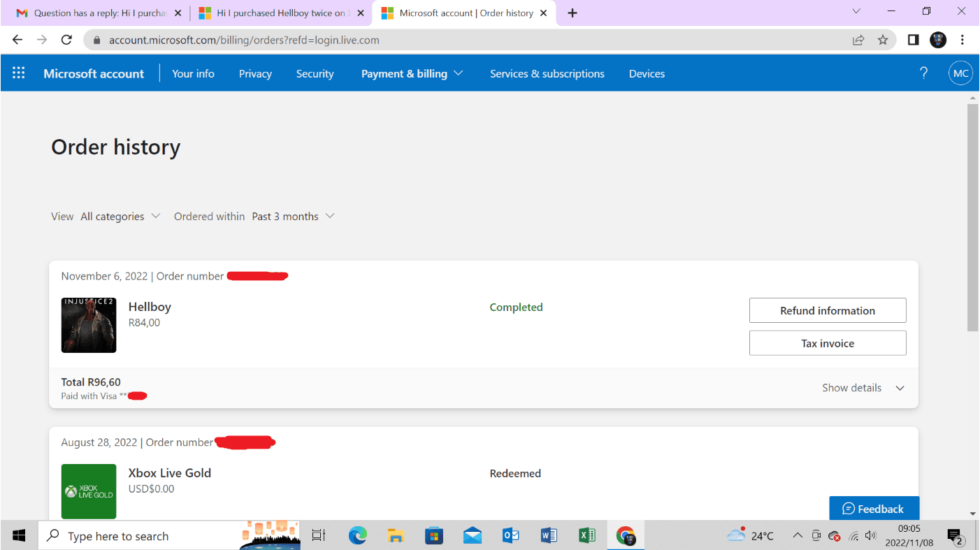Close the Hellboy purchase question tab

361,13
